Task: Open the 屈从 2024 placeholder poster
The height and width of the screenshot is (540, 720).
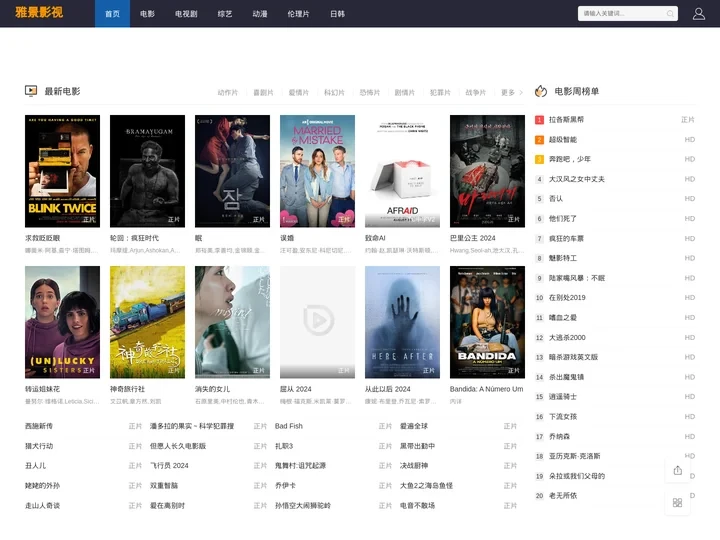Action: [x=317, y=322]
